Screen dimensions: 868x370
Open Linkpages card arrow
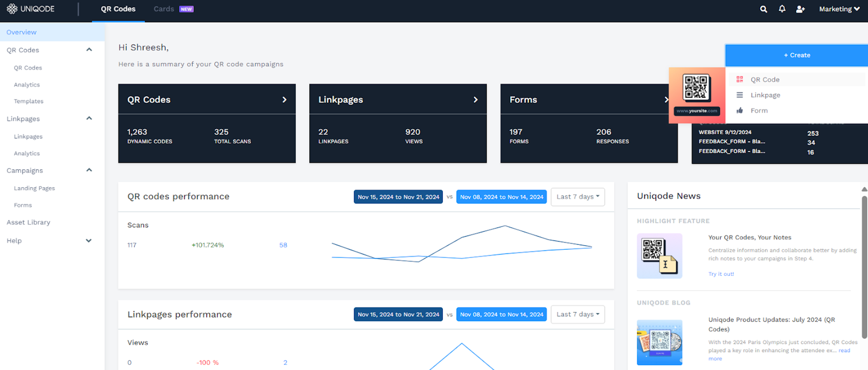click(475, 99)
